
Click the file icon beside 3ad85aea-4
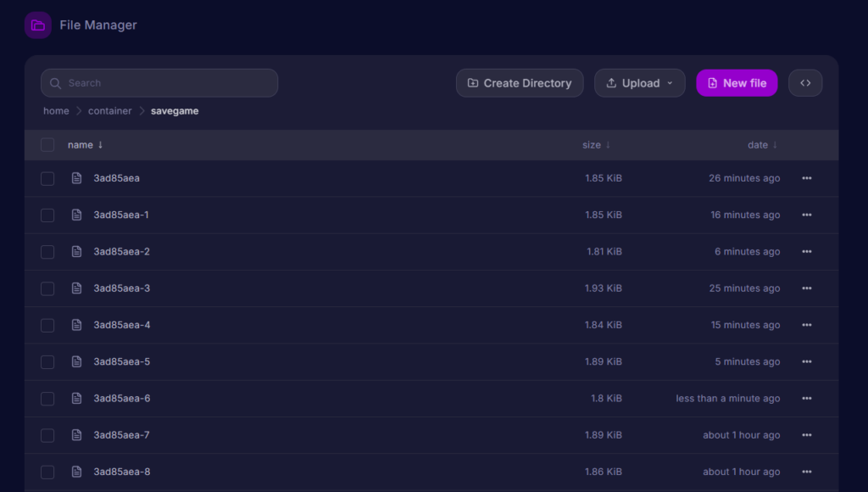coord(76,325)
